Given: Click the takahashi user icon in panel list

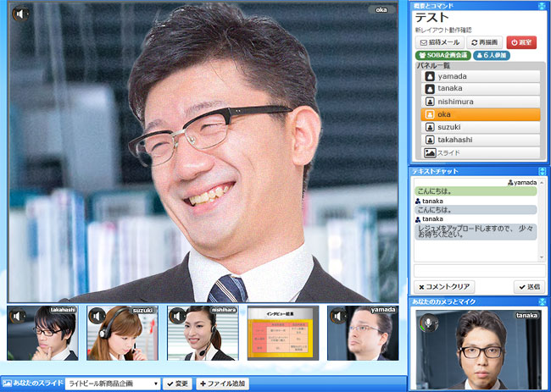Looking at the screenshot, I should coord(430,140).
